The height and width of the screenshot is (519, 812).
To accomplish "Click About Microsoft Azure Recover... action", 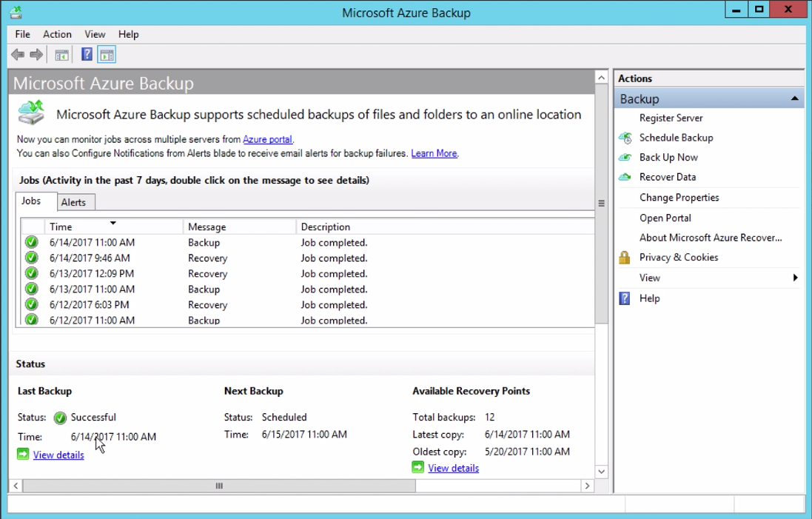I will (x=711, y=238).
